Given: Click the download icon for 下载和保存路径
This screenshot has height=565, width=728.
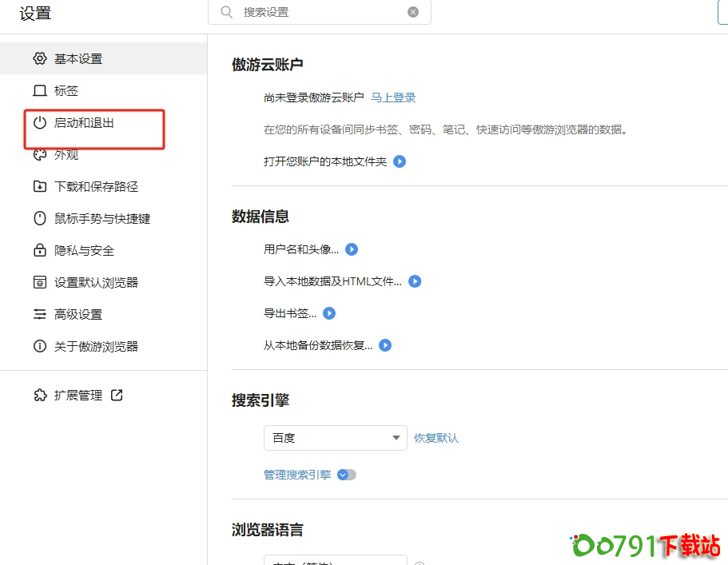Looking at the screenshot, I should pyautogui.click(x=40, y=187).
